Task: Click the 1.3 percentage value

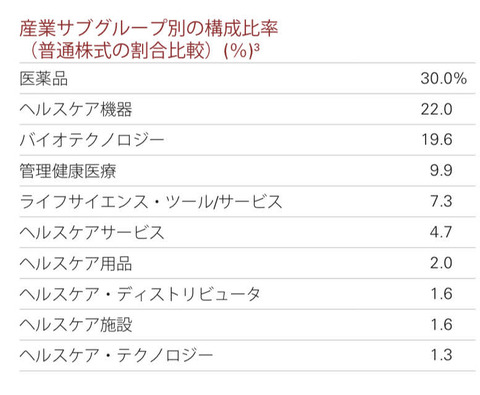Action: [441, 355]
